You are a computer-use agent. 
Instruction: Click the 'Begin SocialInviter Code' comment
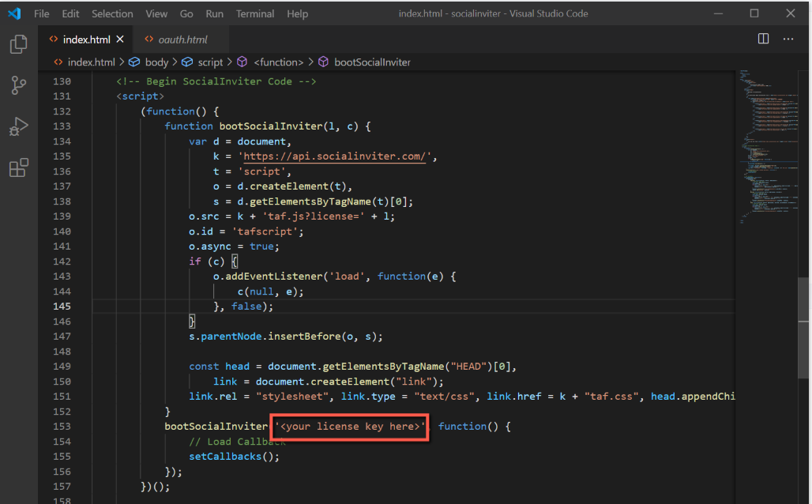click(216, 81)
